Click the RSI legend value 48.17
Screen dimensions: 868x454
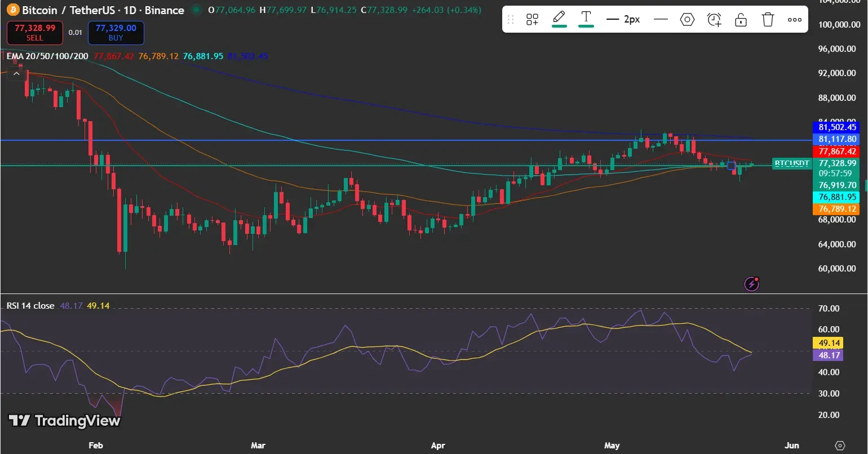(x=71, y=306)
